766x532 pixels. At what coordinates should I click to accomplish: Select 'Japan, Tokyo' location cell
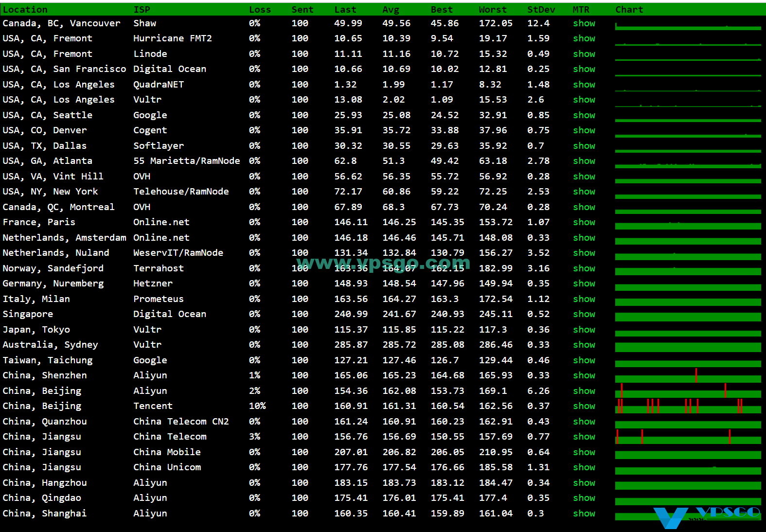pos(36,330)
